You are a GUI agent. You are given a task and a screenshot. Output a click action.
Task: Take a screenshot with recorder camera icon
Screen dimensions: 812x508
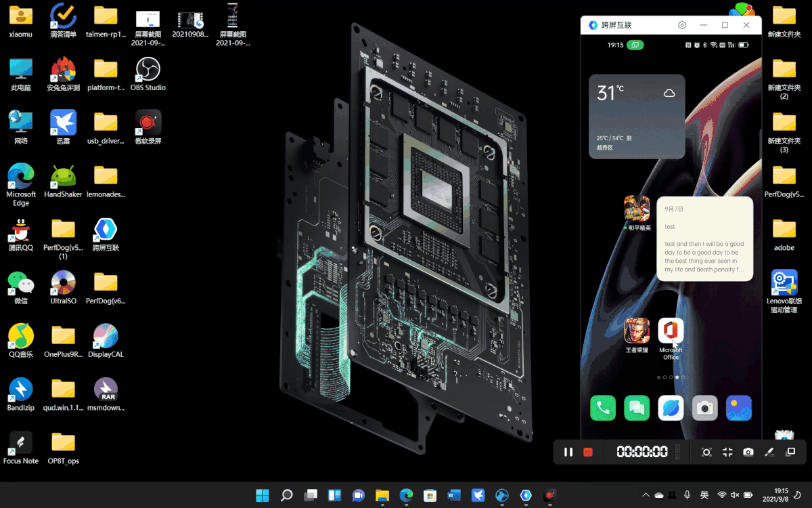point(748,452)
